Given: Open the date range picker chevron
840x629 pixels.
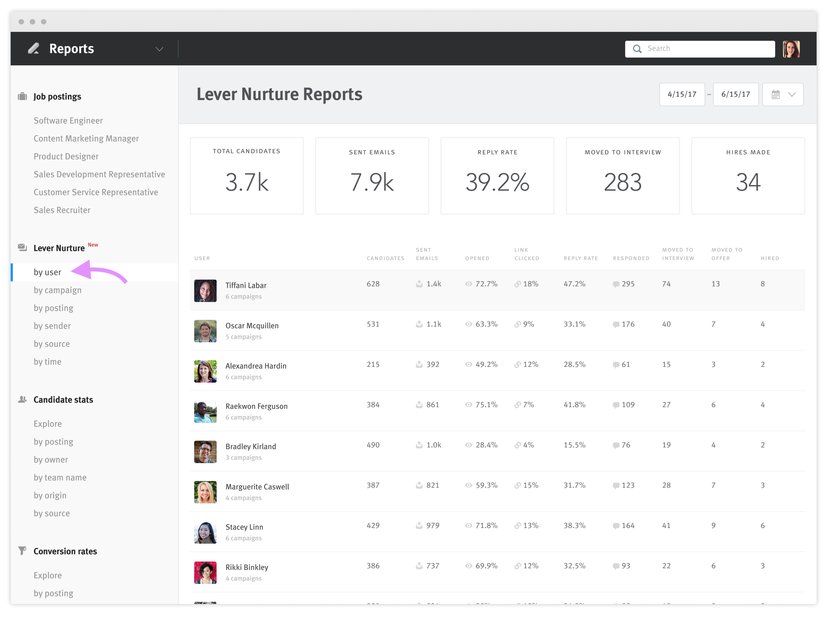Looking at the screenshot, I should [x=792, y=94].
